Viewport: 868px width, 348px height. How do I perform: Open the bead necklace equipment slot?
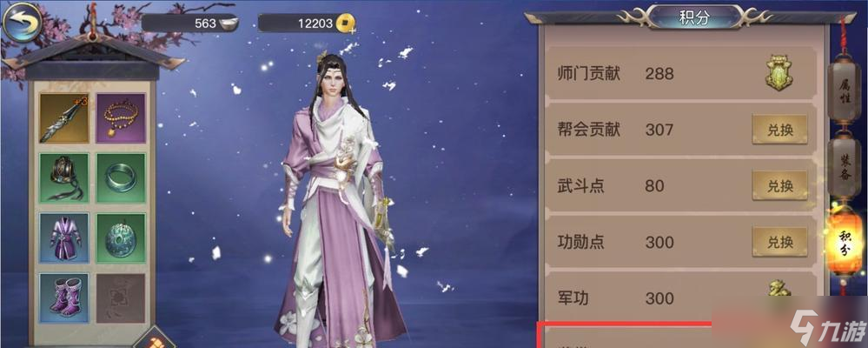pyautogui.click(x=122, y=117)
